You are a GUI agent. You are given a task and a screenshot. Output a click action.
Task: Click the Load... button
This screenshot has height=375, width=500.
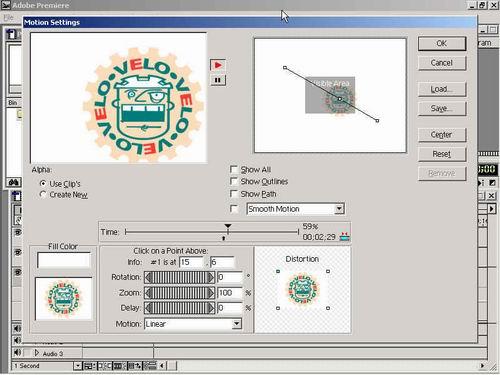pyautogui.click(x=442, y=89)
